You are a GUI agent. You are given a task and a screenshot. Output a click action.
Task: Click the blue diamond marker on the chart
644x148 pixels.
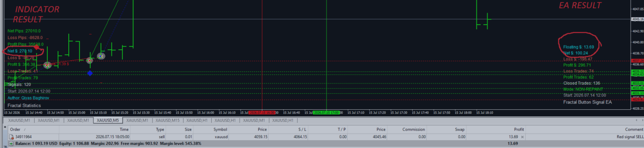click(90, 73)
